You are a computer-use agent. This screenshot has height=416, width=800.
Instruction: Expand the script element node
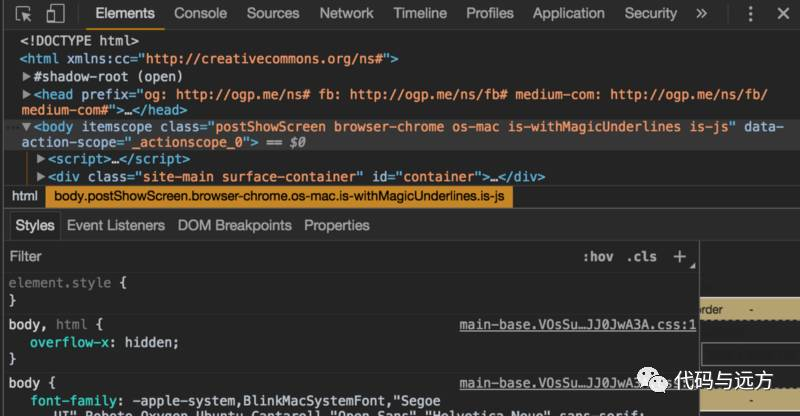point(41,159)
